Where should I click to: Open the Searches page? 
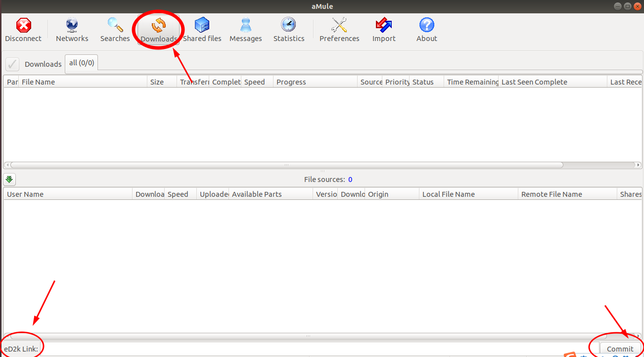pos(115,30)
